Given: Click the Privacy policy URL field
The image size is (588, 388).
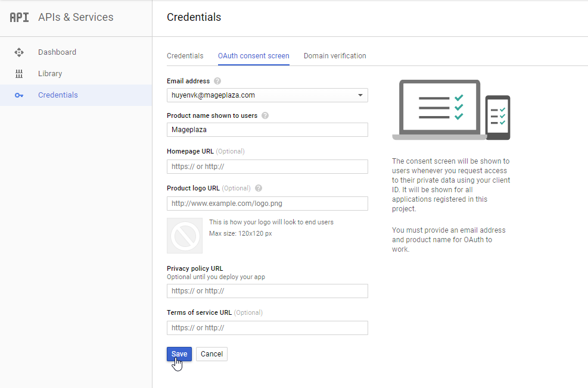Looking at the screenshot, I should (x=267, y=291).
